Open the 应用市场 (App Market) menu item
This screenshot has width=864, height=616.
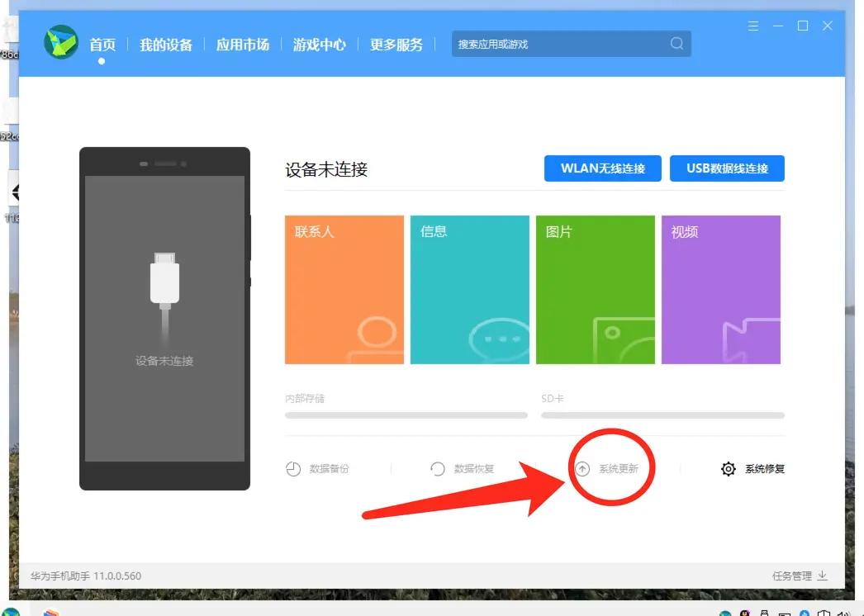pos(242,45)
